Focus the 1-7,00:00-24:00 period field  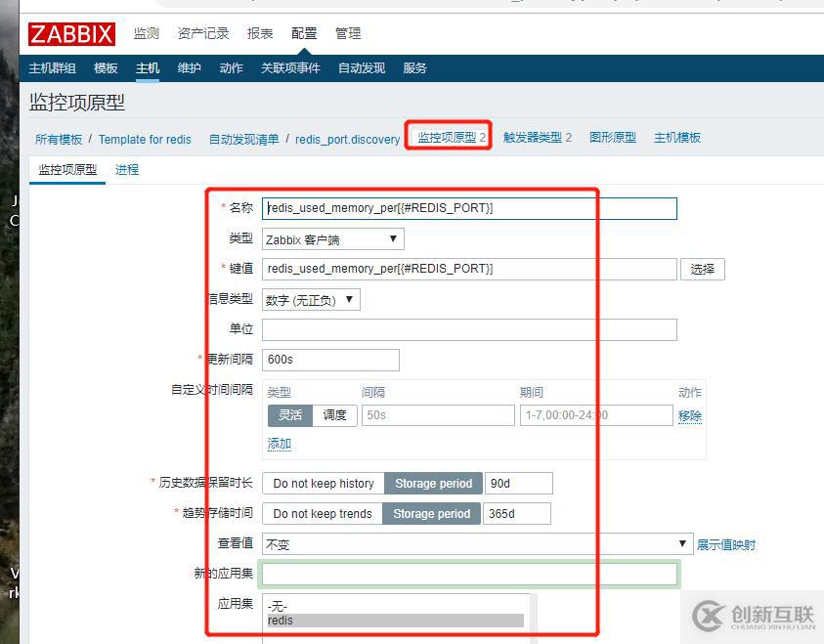(596, 415)
